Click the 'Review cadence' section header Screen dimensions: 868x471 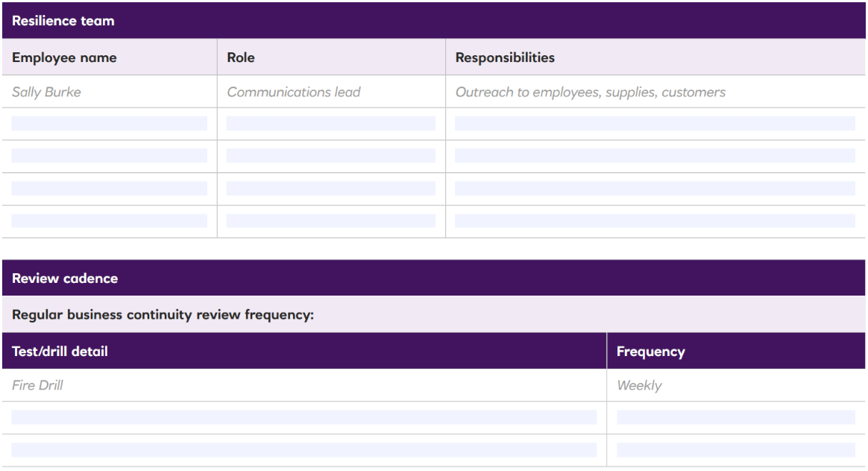click(x=65, y=278)
